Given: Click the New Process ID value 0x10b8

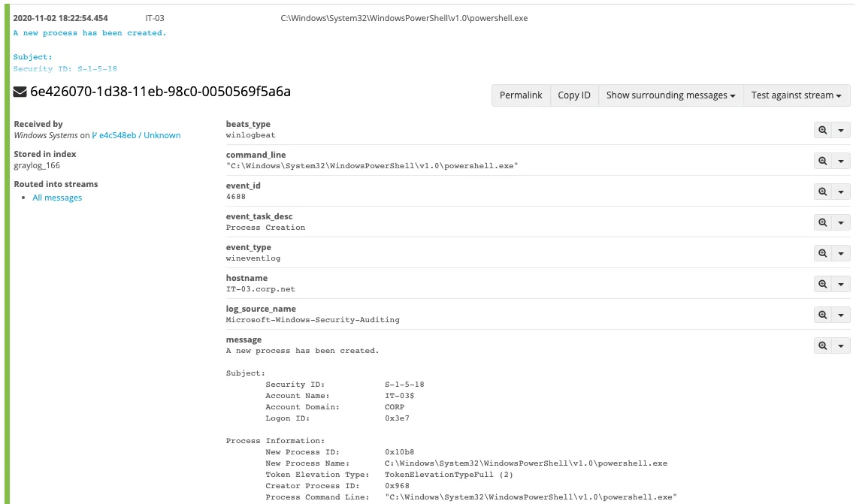Looking at the screenshot, I should click(x=400, y=452).
